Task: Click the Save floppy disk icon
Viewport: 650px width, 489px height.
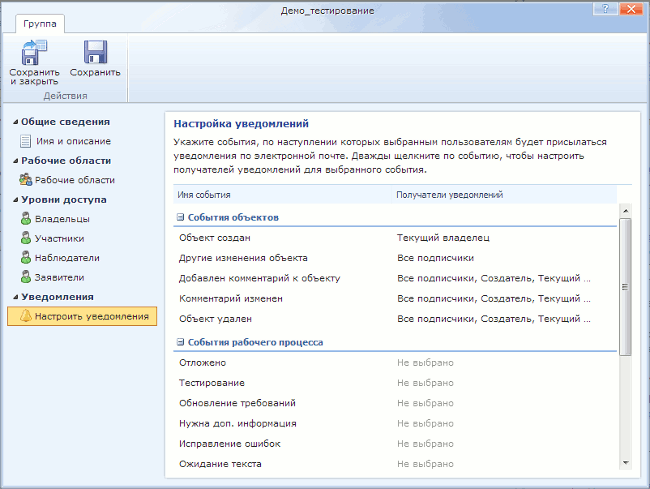Action: (95, 52)
